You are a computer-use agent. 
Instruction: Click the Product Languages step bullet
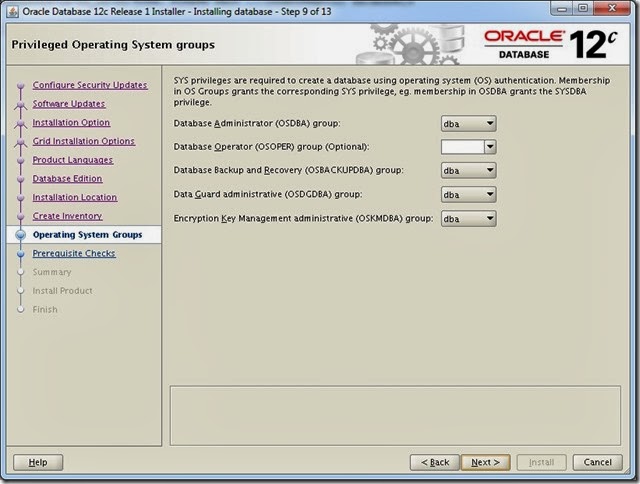[21, 160]
